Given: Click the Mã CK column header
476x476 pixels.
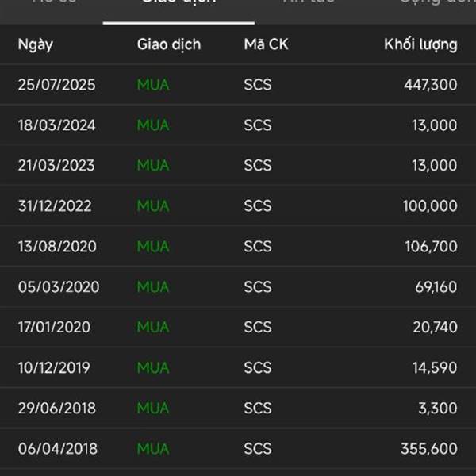Looking at the screenshot, I should 266,44.
